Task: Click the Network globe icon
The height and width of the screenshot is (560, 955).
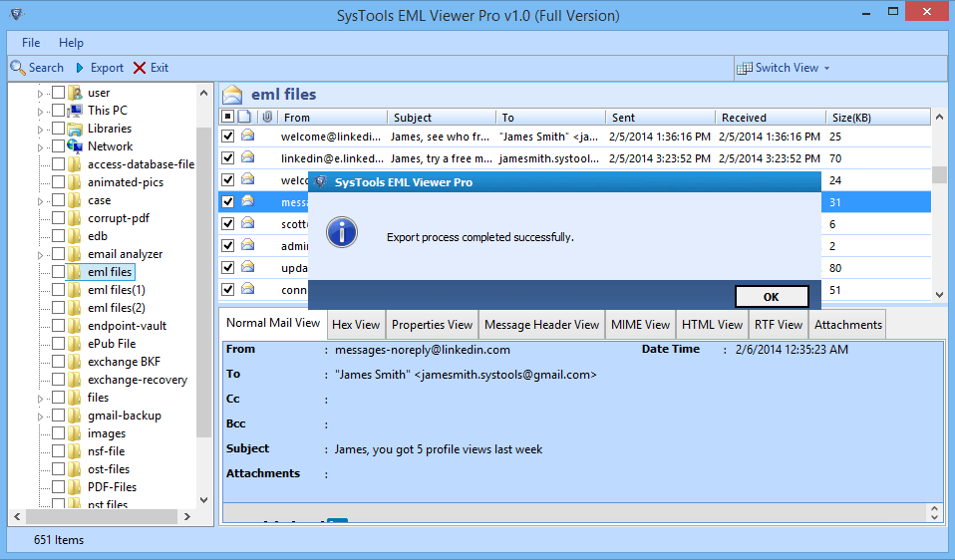Action: pos(75,146)
